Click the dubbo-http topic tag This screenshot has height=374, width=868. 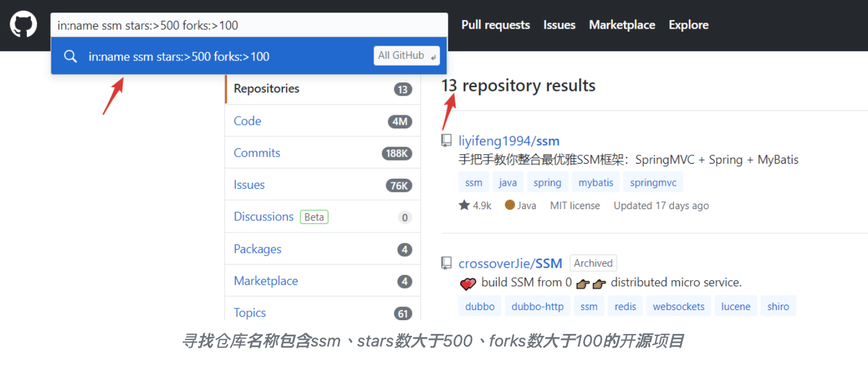[537, 306]
